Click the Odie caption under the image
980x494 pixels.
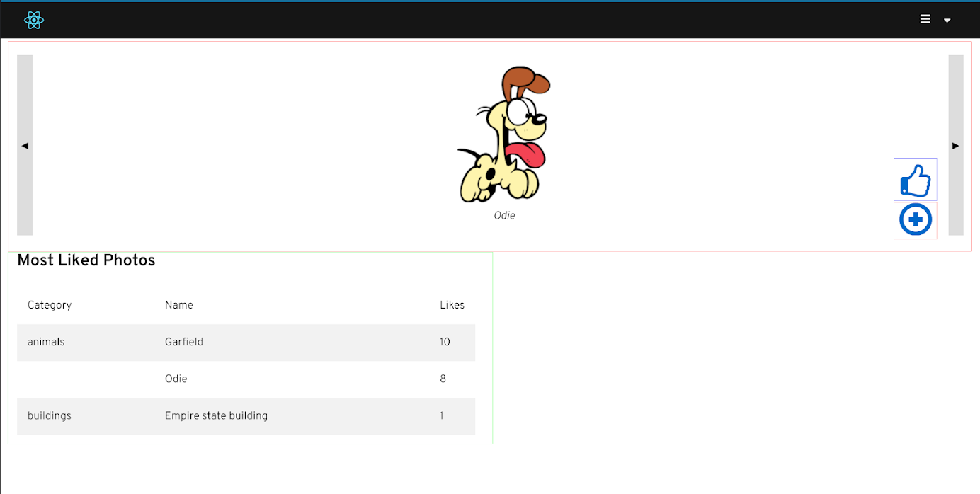tap(504, 215)
